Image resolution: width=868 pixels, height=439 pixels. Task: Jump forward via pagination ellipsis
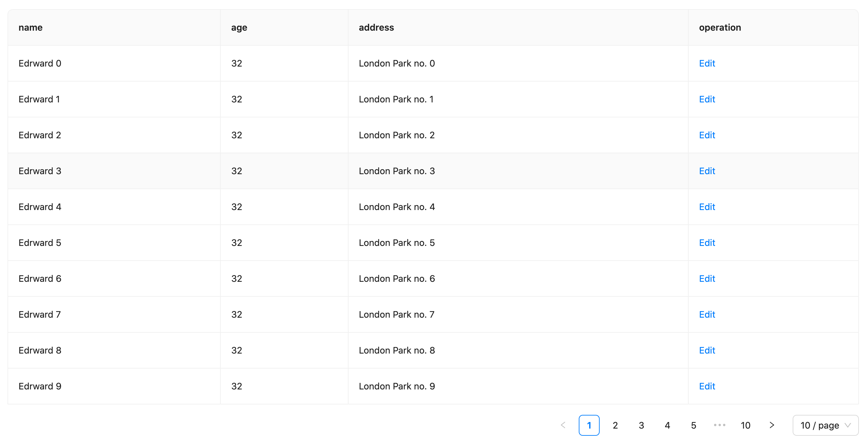point(719,425)
